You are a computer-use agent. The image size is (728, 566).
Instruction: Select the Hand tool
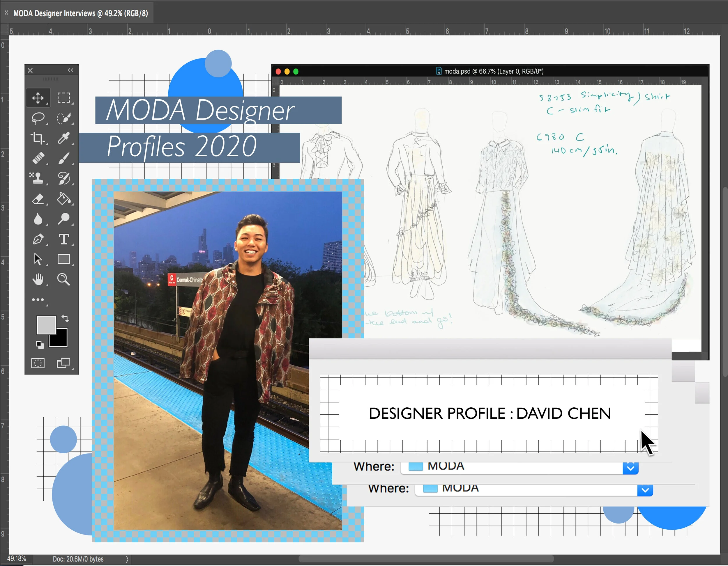(x=38, y=279)
